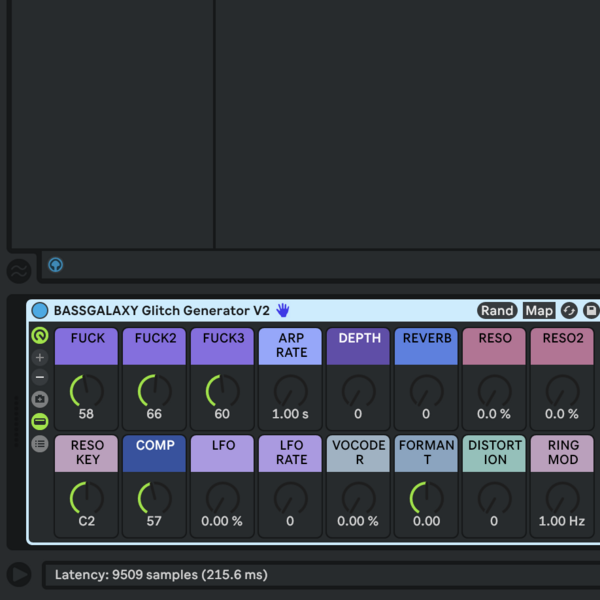The width and height of the screenshot is (600, 600).
Task: Select the COMP label header
Action: 154,453
